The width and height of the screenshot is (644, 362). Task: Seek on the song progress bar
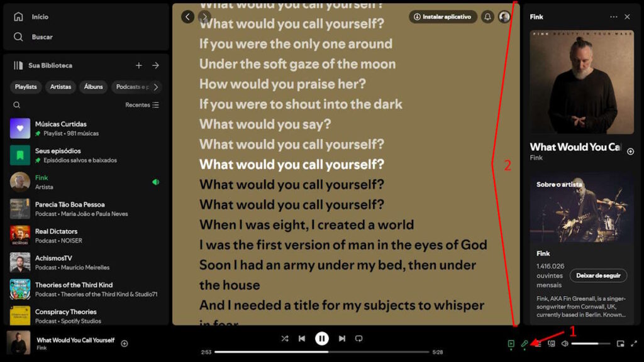[x=321, y=352]
